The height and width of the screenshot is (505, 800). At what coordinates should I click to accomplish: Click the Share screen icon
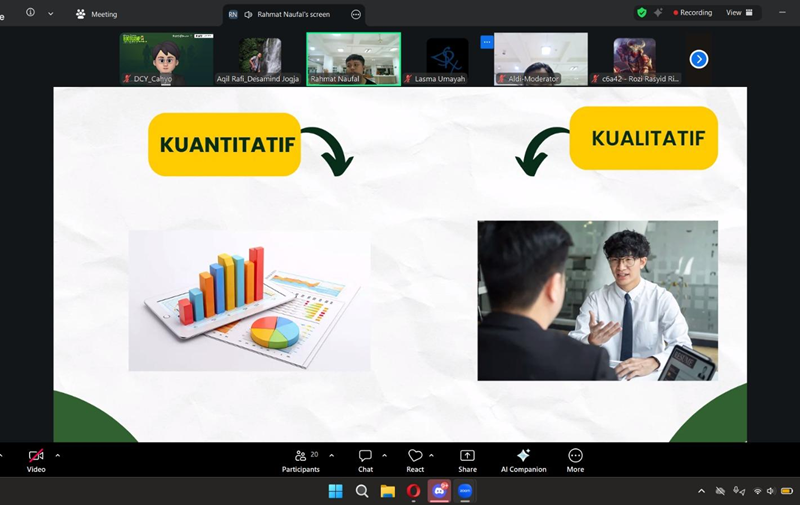pyautogui.click(x=467, y=456)
